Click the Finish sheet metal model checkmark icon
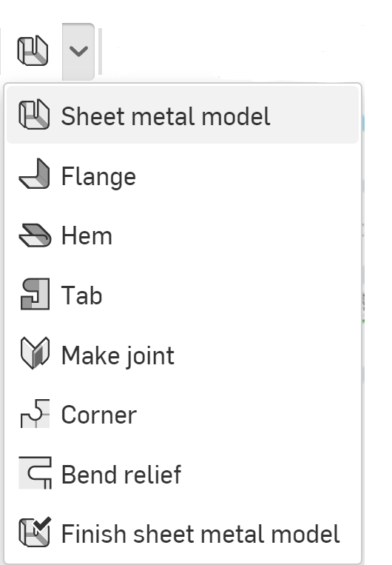 (35, 532)
